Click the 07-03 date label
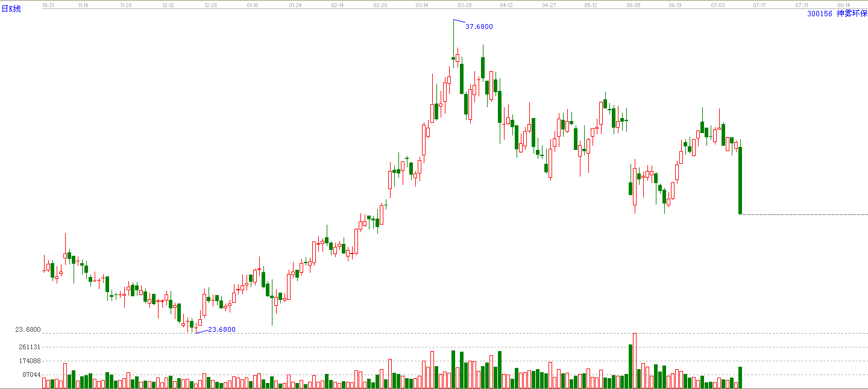Screen dimensions: 868x389 pyautogui.click(x=717, y=4)
